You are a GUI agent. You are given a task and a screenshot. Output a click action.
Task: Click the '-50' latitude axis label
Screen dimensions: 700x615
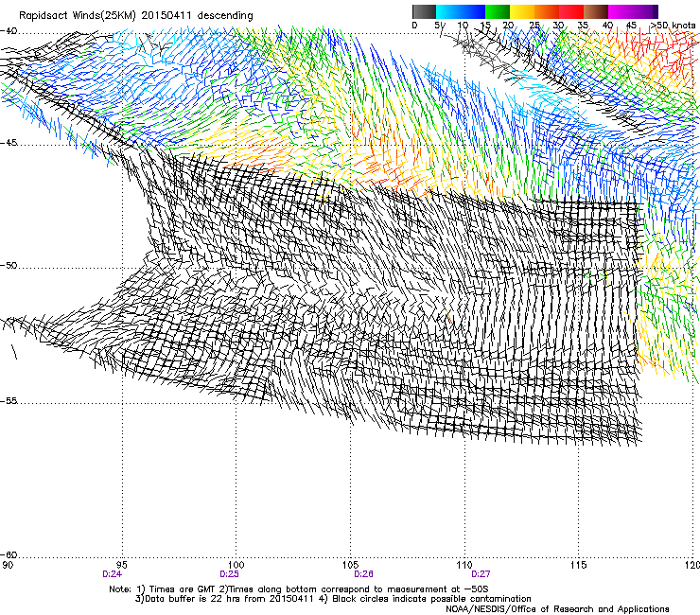tap(9, 266)
